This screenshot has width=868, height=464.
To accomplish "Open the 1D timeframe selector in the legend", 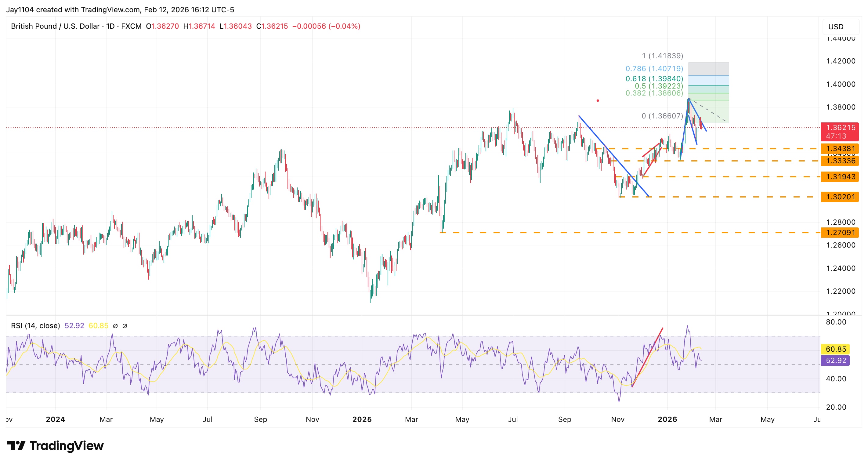I will [x=110, y=26].
